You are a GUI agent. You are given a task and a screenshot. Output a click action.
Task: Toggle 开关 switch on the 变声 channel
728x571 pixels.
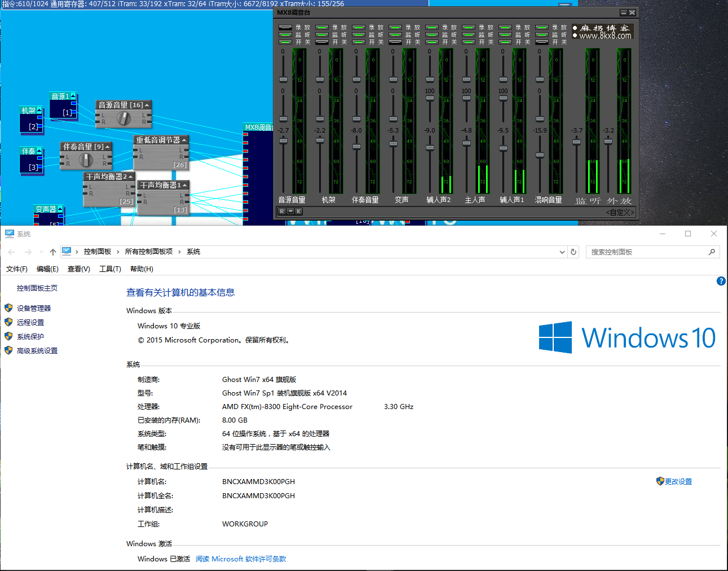395,42
